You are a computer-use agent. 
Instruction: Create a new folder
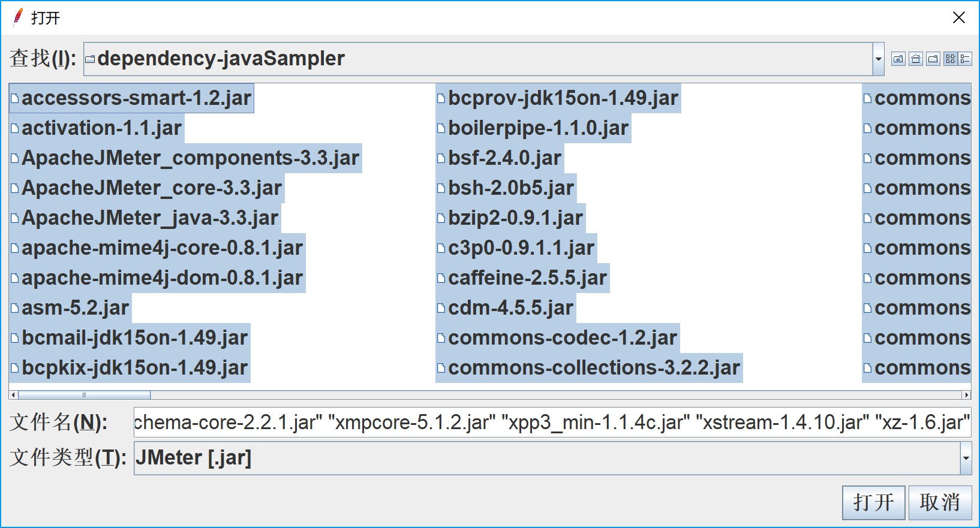point(933,59)
